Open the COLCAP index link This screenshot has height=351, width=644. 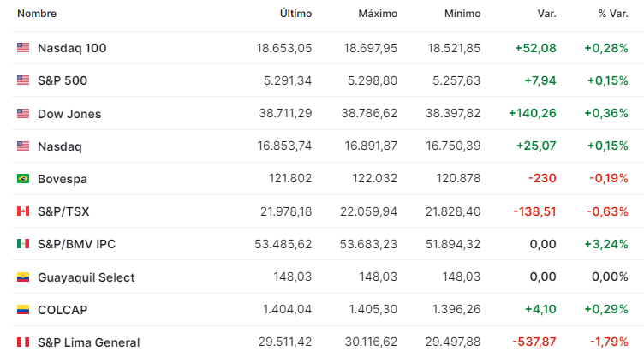coord(63,310)
